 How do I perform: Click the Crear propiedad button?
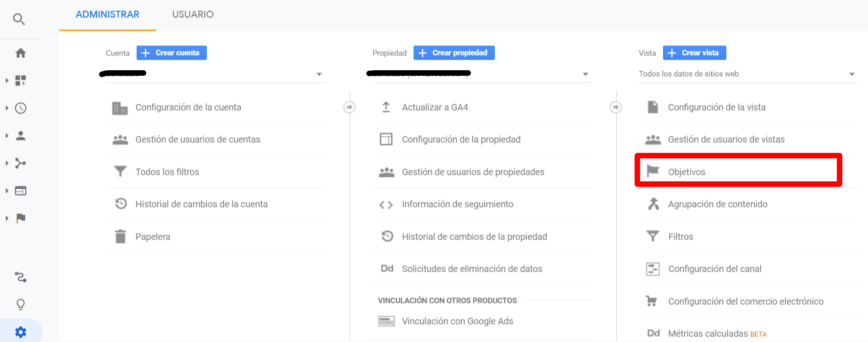click(454, 53)
